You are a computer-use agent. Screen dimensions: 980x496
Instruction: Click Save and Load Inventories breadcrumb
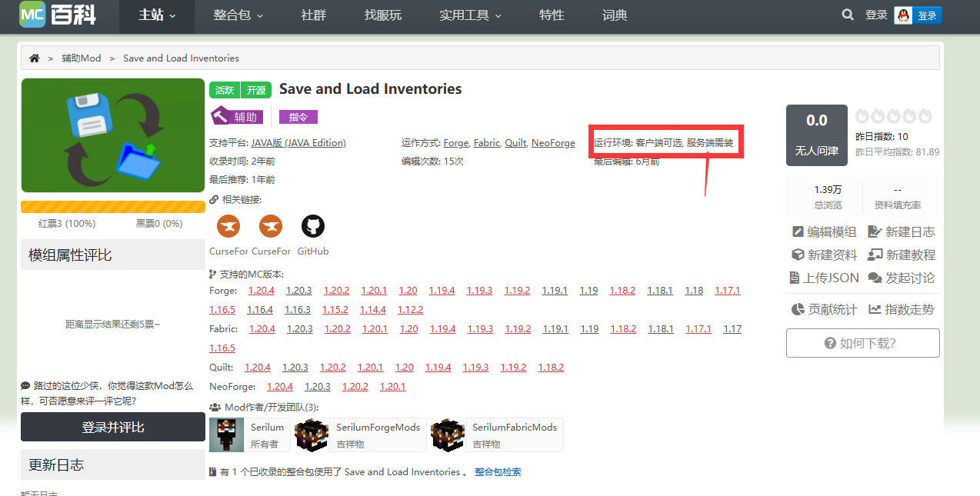(x=181, y=58)
